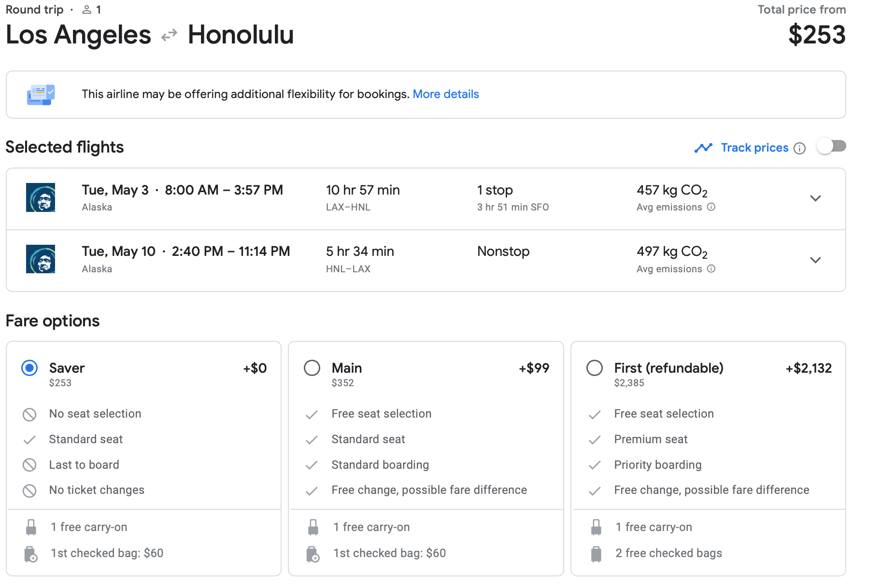Click the Track prices link text
The image size is (882, 588).
click(x=754, y=148)
